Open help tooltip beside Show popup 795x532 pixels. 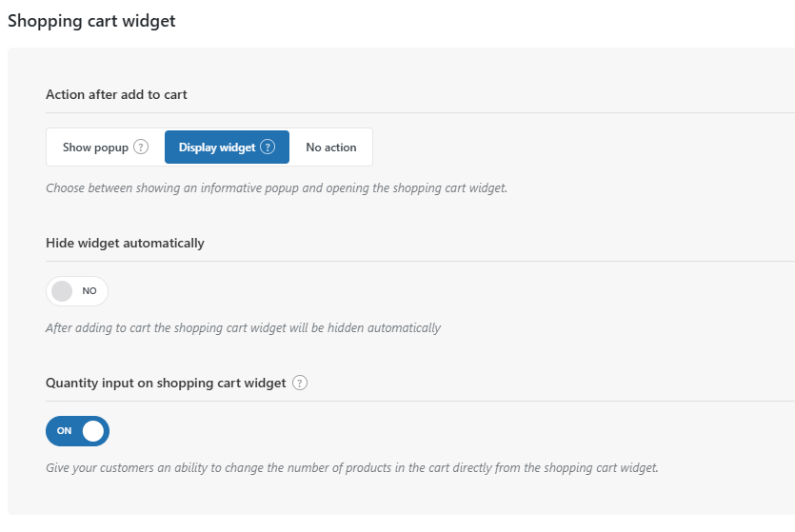(141, 147)
